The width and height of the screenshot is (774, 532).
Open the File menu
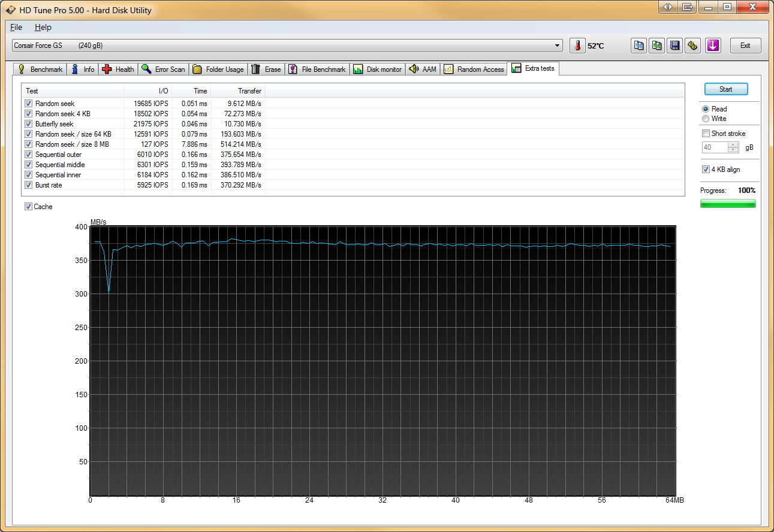16,28
